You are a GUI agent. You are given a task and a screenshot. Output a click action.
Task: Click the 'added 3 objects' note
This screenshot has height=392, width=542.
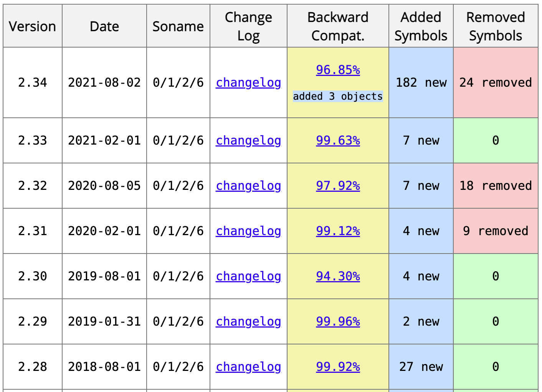(x=338, y=96)
